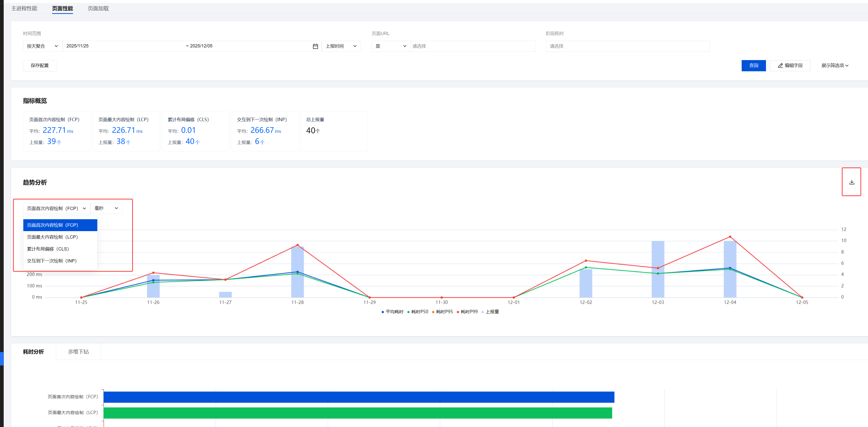
Task: Select 页面最大内容绘制 (LCP) from list
Action: [53, 237]
